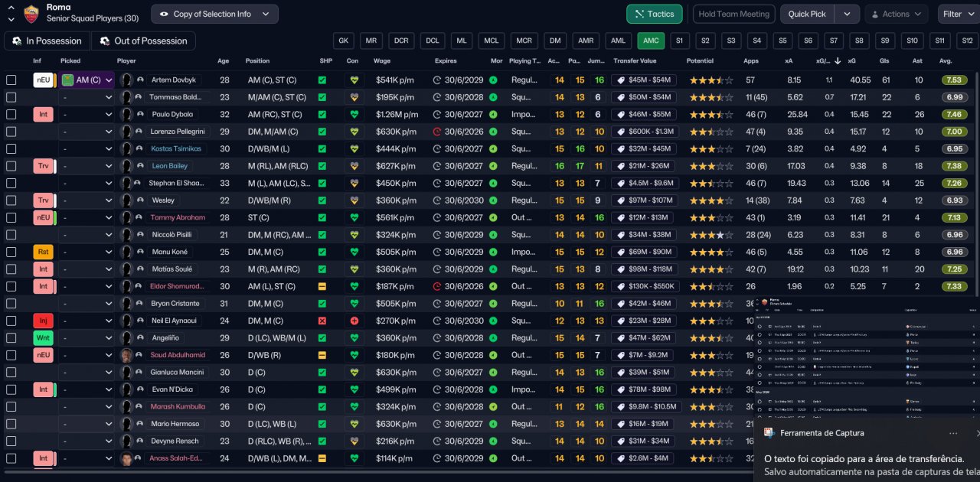Click Saud Abdulhamid's player portrait photo
Screen dimensions: 980x482
(x=126, y=356)
